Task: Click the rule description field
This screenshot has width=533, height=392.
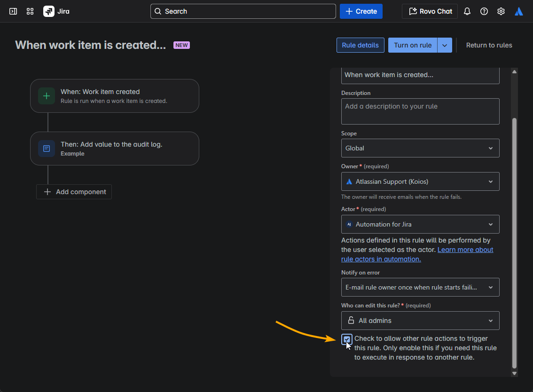Action: [420, 111]
